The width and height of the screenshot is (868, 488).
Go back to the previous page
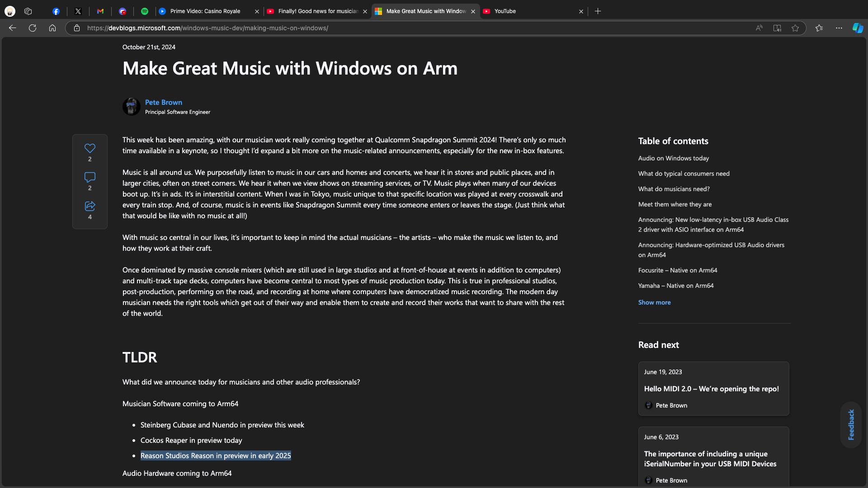coord(13,28)
